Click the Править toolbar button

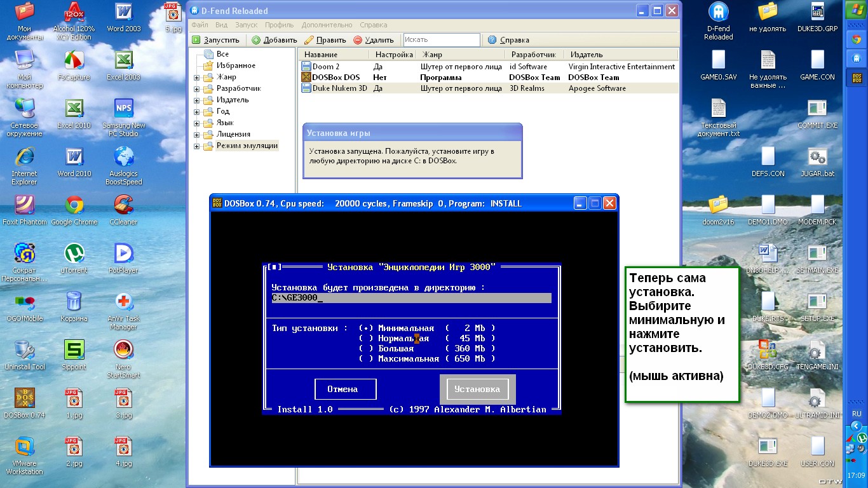point(325,40)
